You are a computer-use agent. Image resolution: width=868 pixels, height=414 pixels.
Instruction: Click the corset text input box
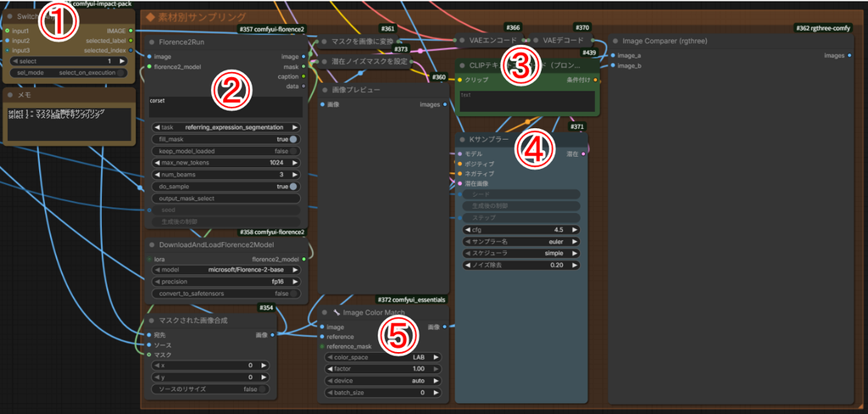pos(225,107)
